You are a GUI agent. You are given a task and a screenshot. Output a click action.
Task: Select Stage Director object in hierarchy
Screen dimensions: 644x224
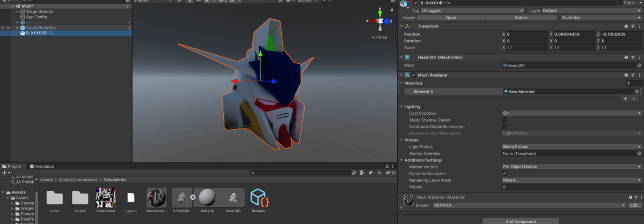tap(40, 11)
